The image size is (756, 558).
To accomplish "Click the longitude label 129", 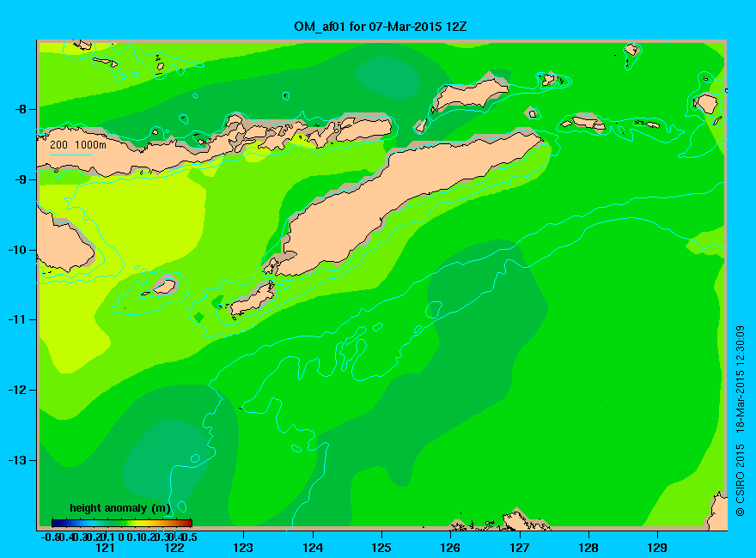I will (657, 548).
